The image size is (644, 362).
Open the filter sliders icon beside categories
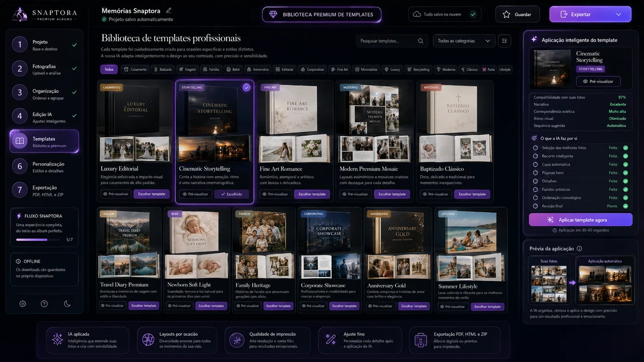pos(505,41)
